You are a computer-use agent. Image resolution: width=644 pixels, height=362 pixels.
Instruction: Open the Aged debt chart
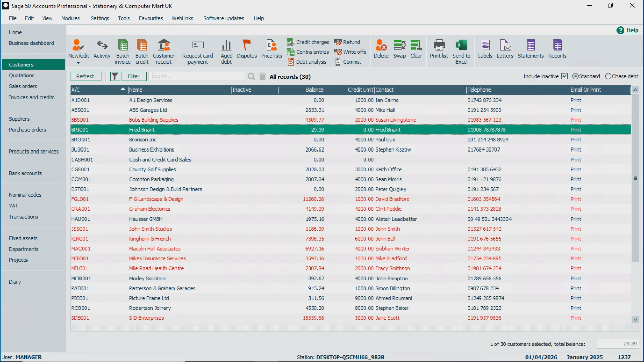point(226,52)
